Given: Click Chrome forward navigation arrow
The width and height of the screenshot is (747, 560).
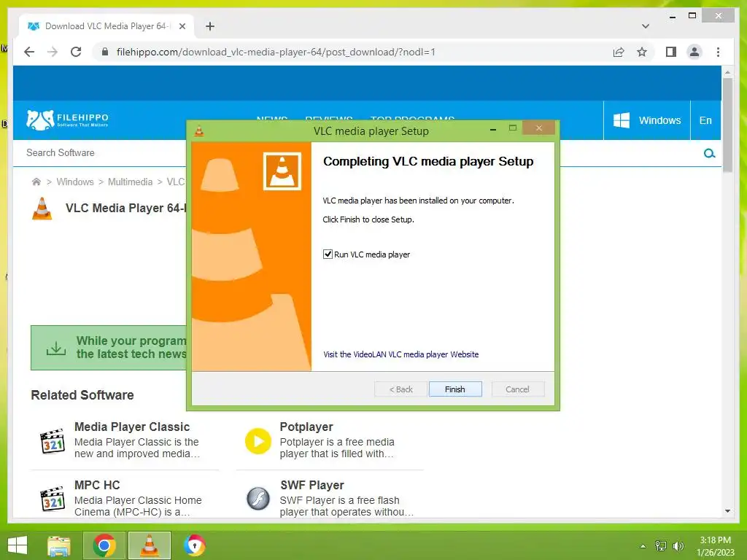Looking at the screenshot, I should click(53, 52).
